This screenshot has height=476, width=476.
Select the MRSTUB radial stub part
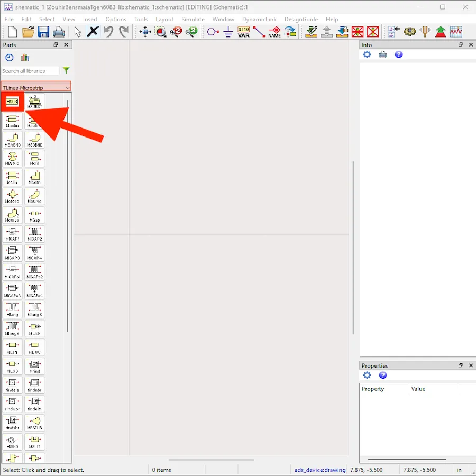tap(34, 423)
